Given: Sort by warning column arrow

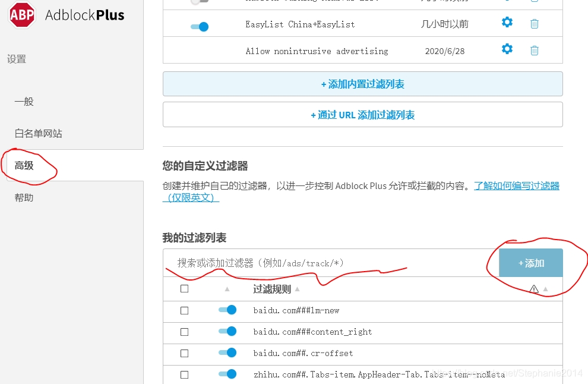Looking at the screenshot, I should pyautogui.click(x=546, y=289).
